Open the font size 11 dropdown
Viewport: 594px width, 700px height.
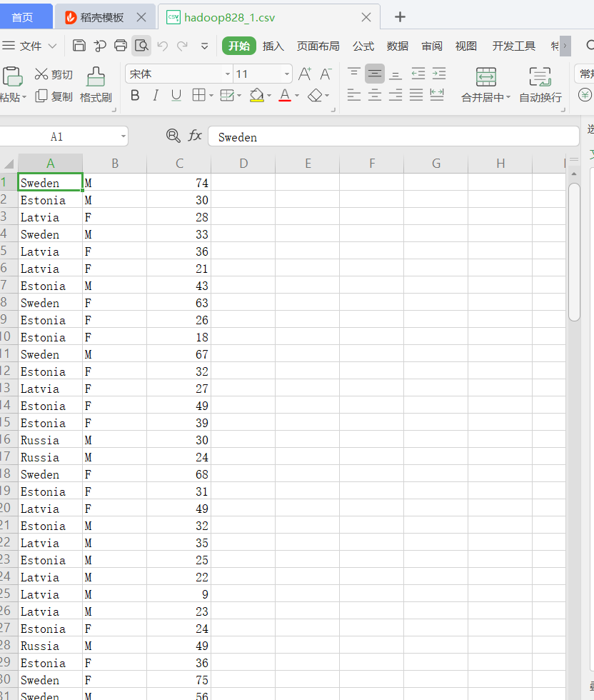[x=286, y=74]
